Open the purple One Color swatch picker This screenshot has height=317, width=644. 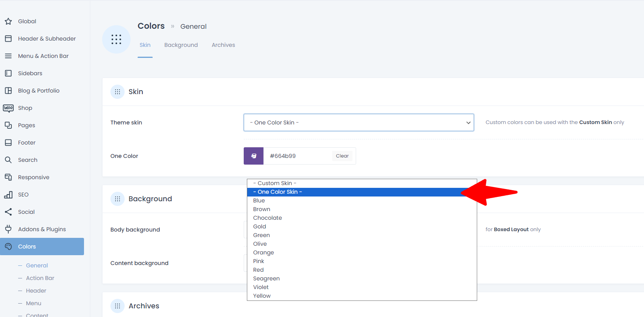pyautogui.click(x=254, y=156)
